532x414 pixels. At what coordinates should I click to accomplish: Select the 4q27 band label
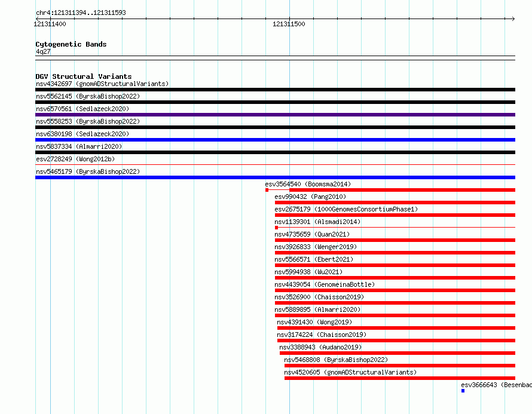point(43,51)
